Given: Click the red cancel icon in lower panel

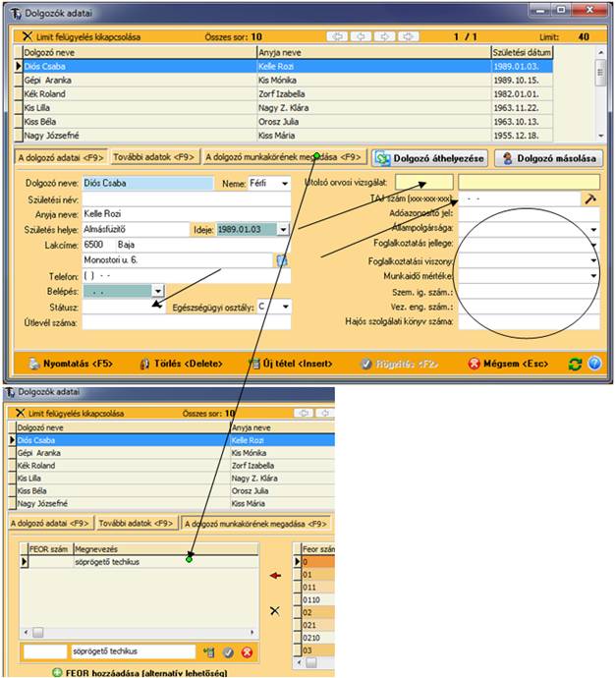Looking at the screenshot, I should [x=247, y=652].
